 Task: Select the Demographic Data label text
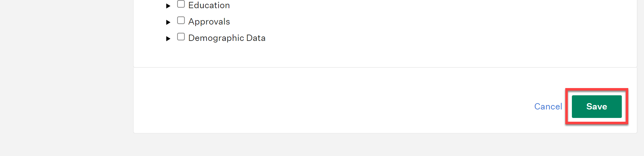[x=227, y=38]
